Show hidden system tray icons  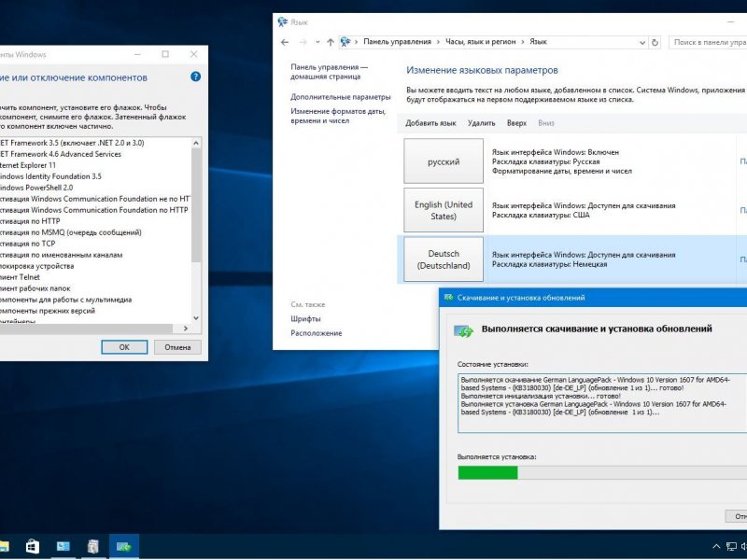click(716, 547)
